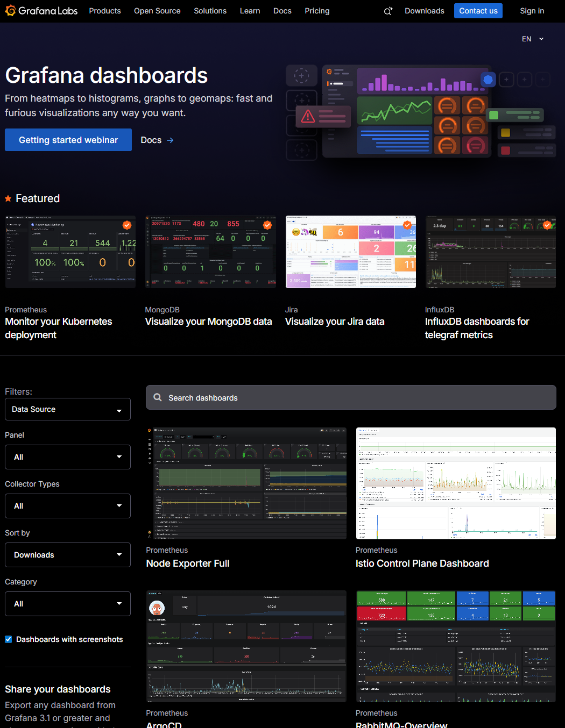This screenshot has height=728, width=565.
Task: Open the Sort by Downloads dropdown
Action: point(68,555)
